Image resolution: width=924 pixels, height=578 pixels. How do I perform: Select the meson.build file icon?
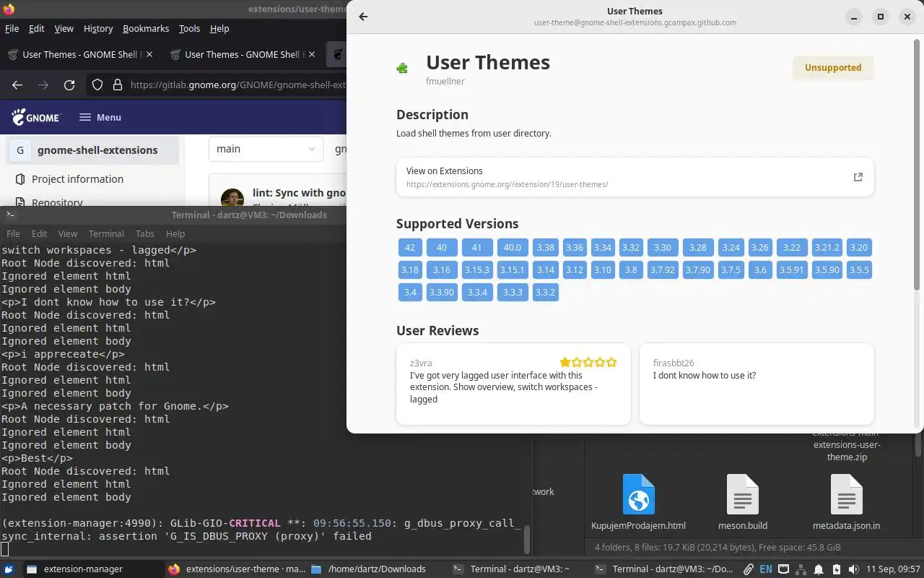click(743, 494)
